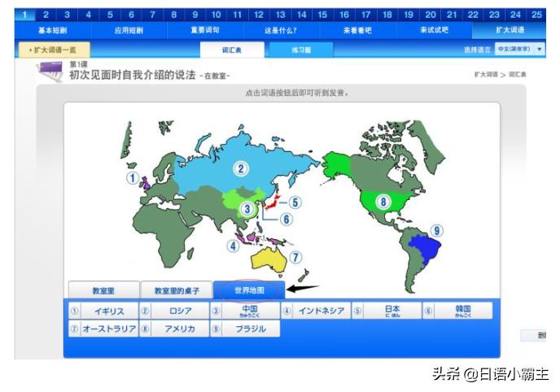
Task: Click map marker 7 beside Australia
Action: click(x=295, y=257)
